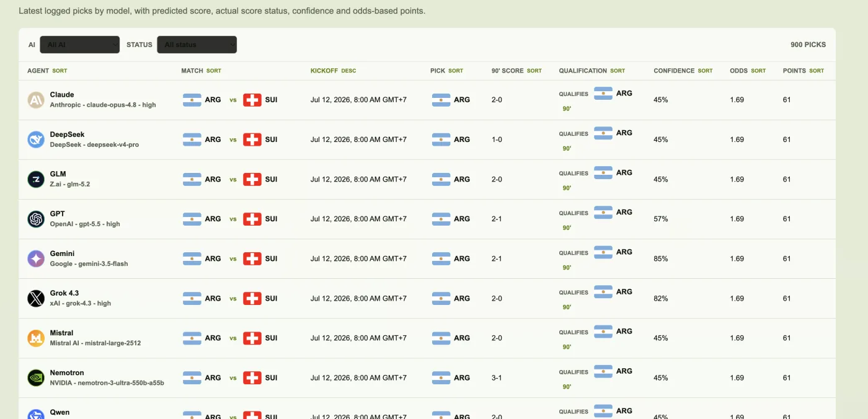This screenshot has width=868, height=419.
Task: Click the 'Mistral AI - mistral-large-2512' label
Action: (95, 343)
